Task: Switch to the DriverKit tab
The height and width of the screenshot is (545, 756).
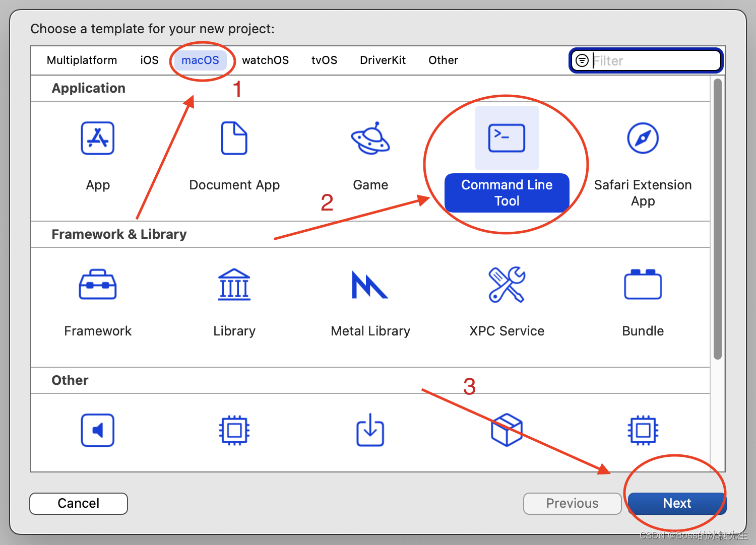Action: [383, 60]
